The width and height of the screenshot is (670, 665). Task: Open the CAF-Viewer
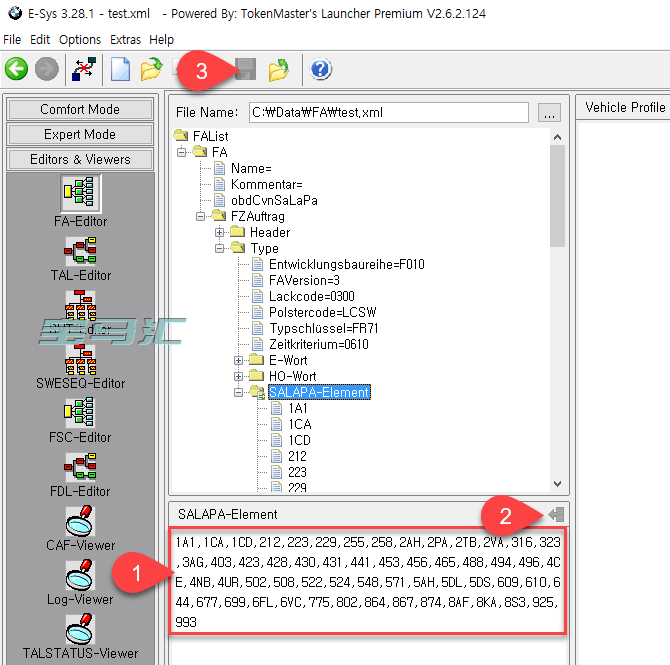pos(80,526)
